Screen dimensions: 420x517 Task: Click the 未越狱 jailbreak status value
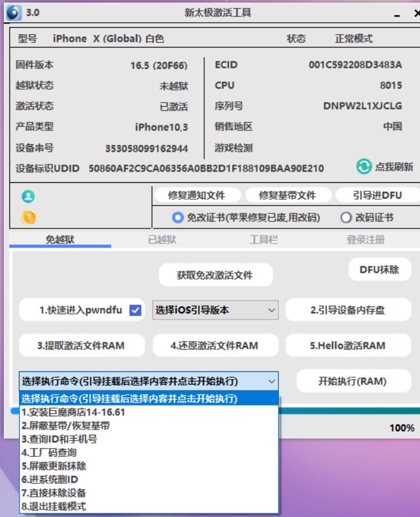click(174, 86)
